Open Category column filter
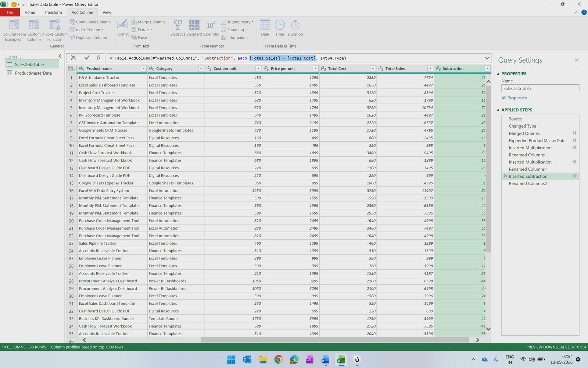Viewport: 588px width, 368px height. coord(201,68)
